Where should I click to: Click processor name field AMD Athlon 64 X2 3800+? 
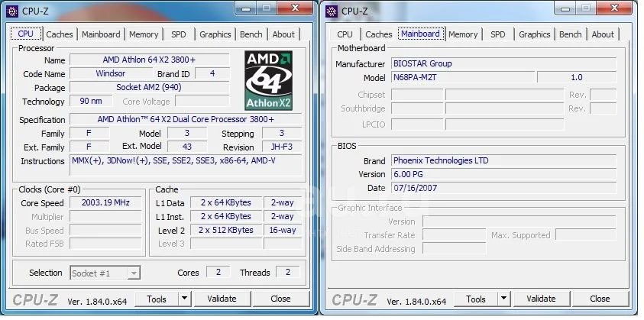pyautogui.click(x=149, y=60)
